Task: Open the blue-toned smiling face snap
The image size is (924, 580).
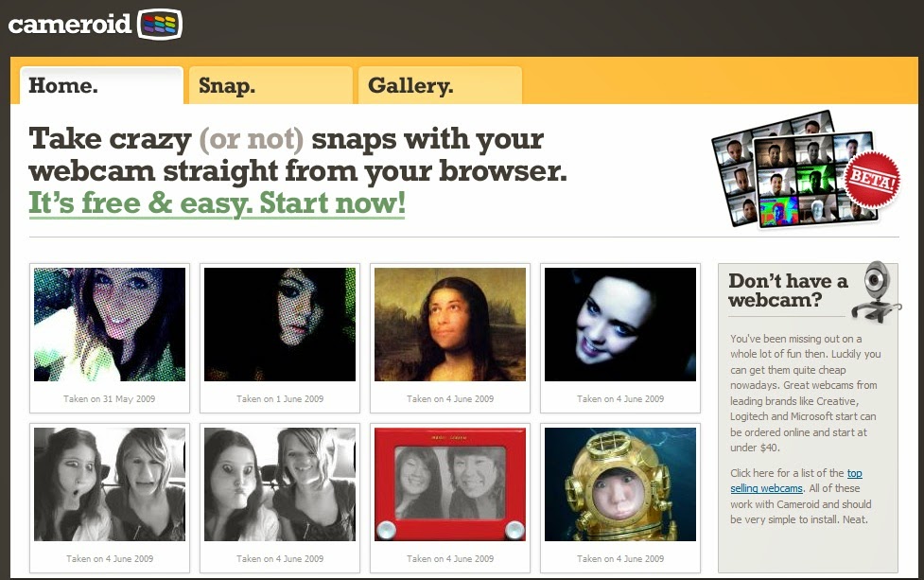Action: (x=620, y=325)
